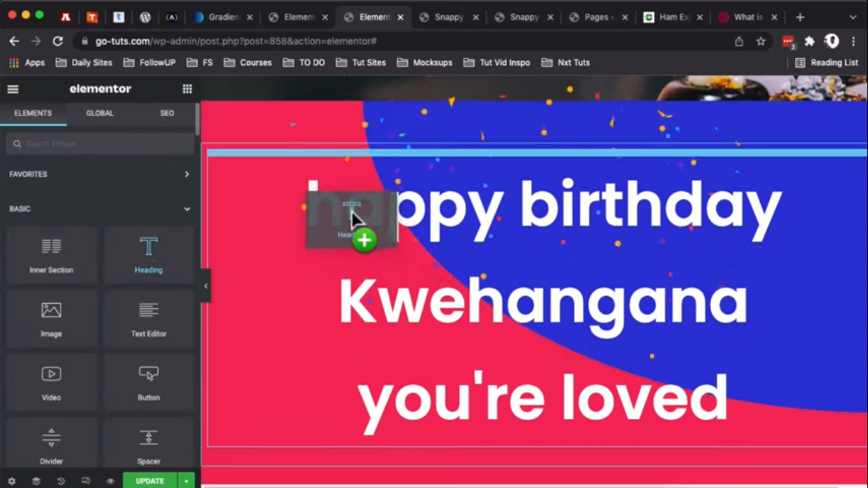Click the site lock icon in address bar

click(84, 41)
